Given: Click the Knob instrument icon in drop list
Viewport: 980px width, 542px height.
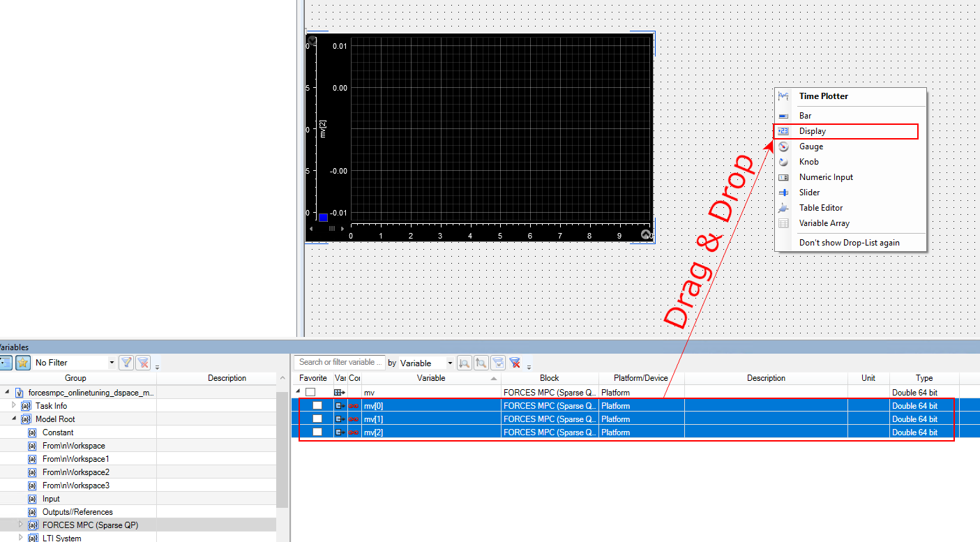Looking at the screenshot, I should coord(784,162).
